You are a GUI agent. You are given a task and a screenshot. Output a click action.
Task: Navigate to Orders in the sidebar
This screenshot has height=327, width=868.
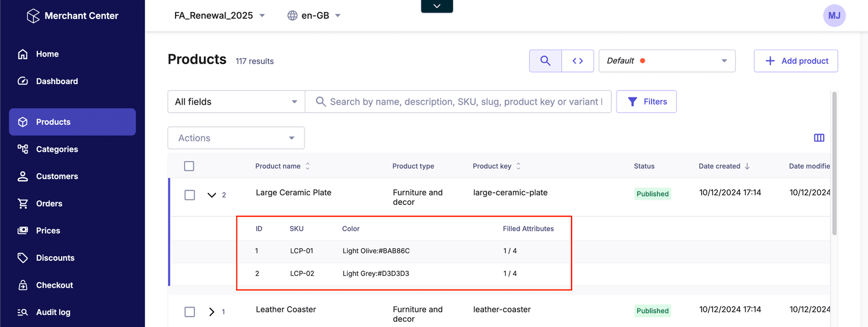click(50, 203)
